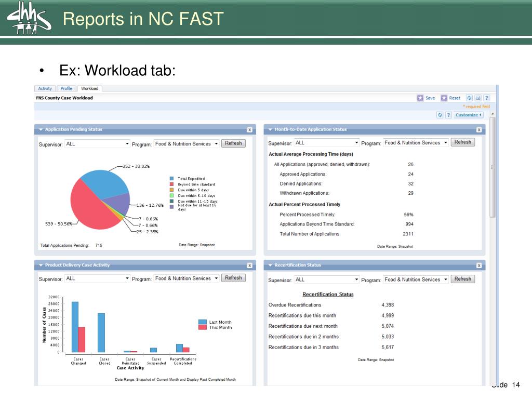Open Supervisor dropdown in Product Delivery Case Activity
The width and height of the screenshot is (532, 399).
click(97, 278)
